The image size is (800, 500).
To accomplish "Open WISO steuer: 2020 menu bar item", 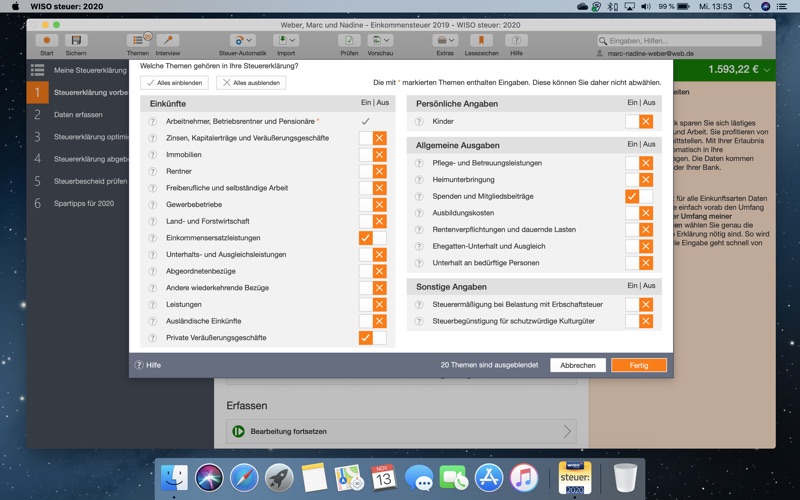I will tap(67, 7).
